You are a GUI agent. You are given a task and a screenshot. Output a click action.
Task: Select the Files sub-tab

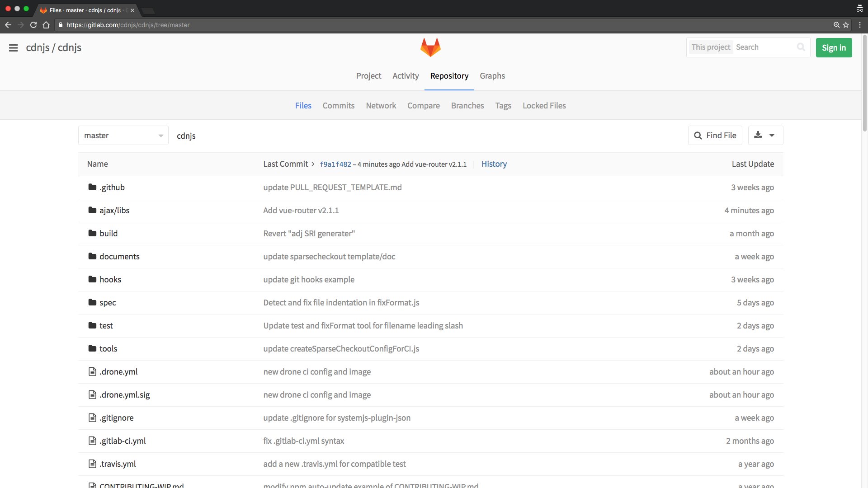(303, 106)
